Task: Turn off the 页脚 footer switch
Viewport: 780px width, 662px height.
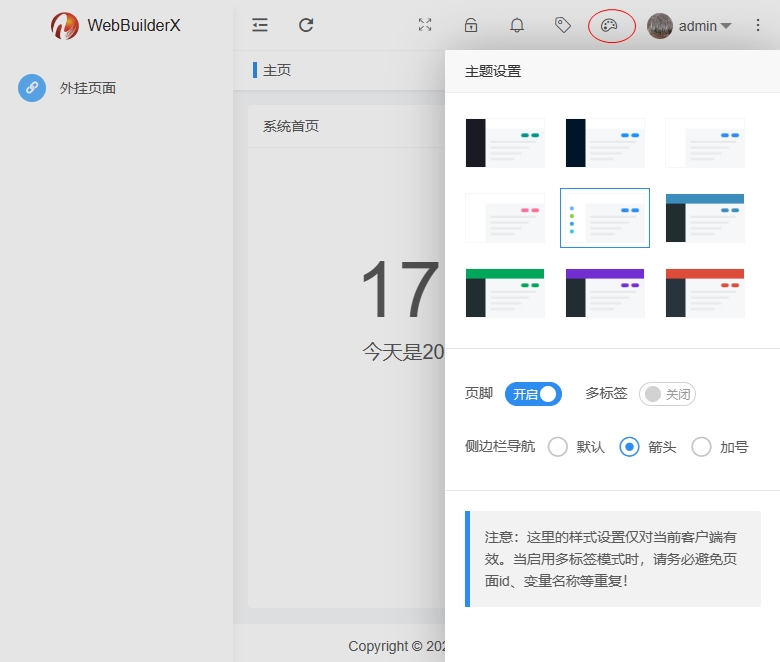Action: [x=533, y=394]
